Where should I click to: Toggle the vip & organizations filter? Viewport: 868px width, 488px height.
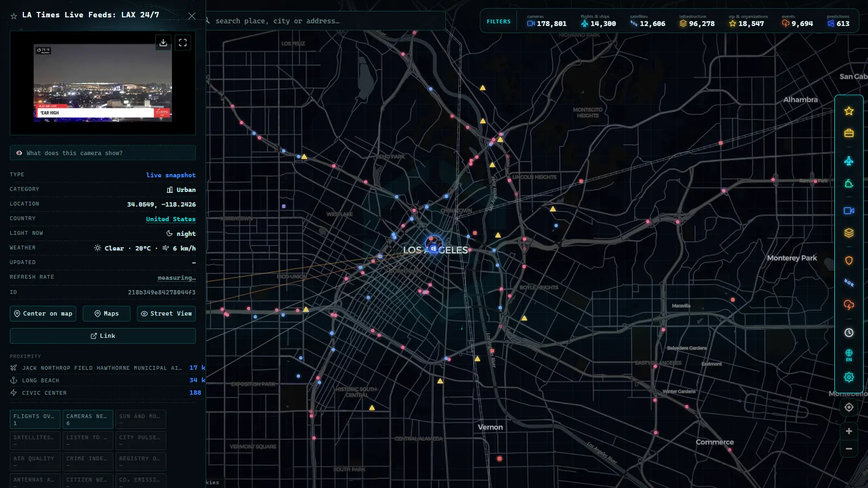pos(747,21)
